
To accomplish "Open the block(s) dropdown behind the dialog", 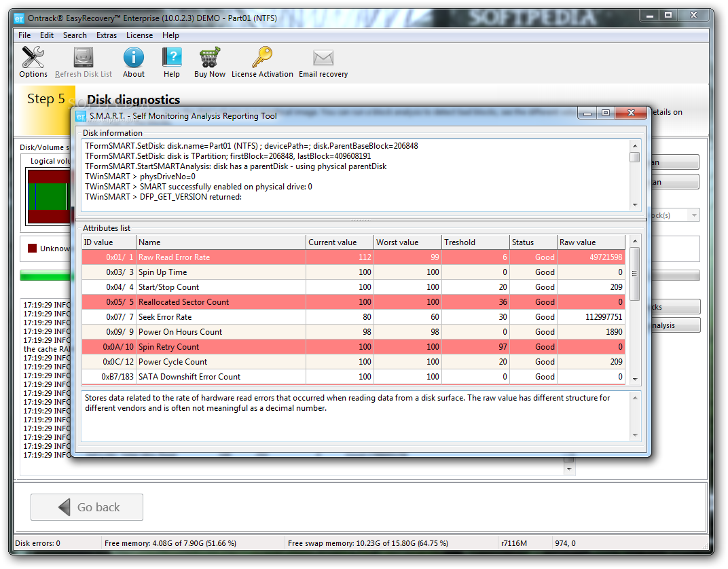I will pyautogui.click(x=694, y=215).
